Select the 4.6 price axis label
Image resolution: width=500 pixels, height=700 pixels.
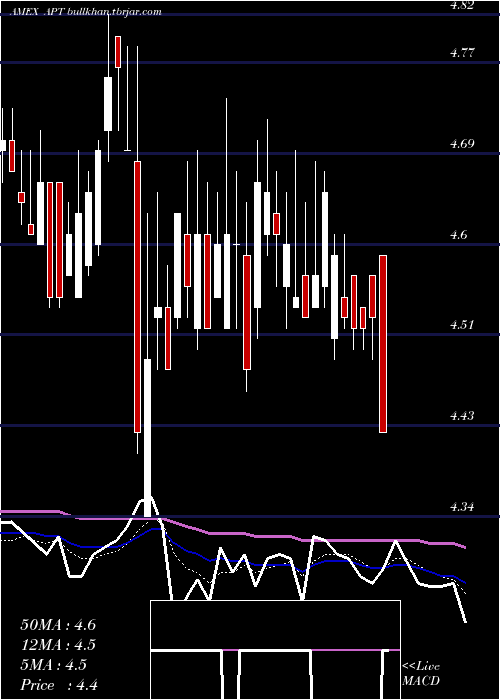point(458,234)
